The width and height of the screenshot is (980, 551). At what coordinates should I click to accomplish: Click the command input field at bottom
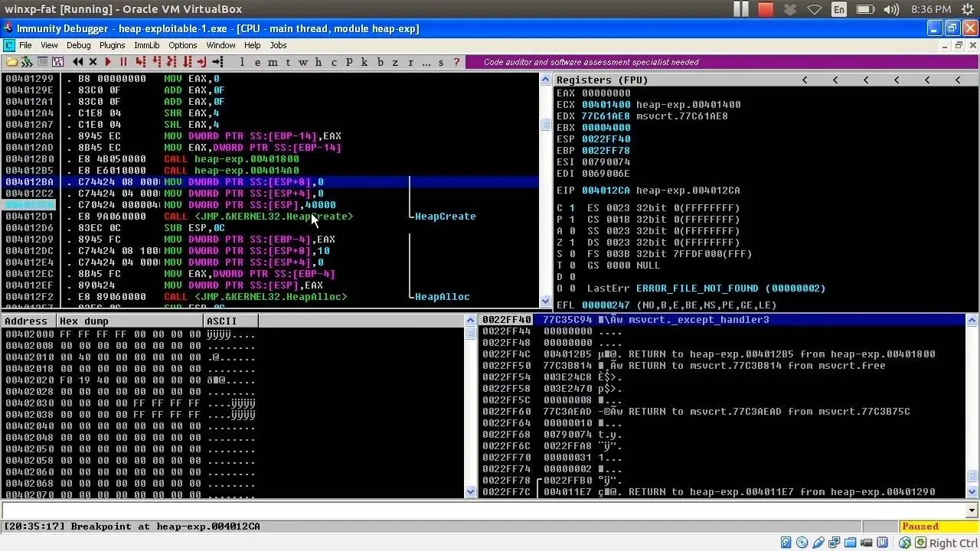[484, 510]
